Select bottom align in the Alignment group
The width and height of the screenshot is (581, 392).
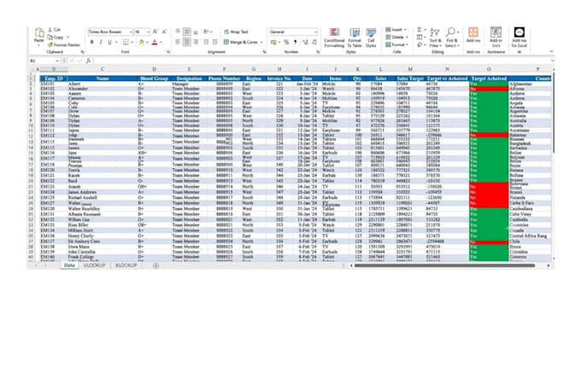[196, 32]
